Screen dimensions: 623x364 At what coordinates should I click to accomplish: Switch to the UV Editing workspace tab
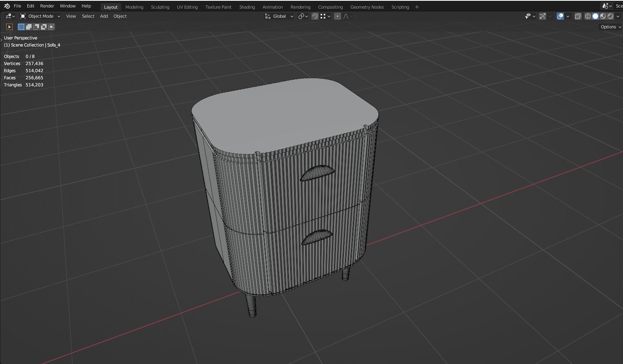(187, 7)
